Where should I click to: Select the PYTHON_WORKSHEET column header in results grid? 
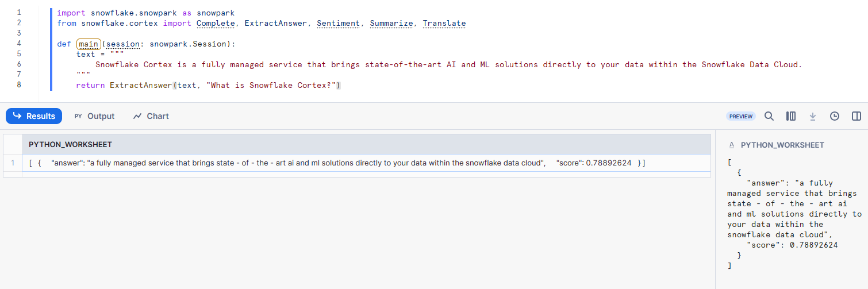(x=70, y=145)
